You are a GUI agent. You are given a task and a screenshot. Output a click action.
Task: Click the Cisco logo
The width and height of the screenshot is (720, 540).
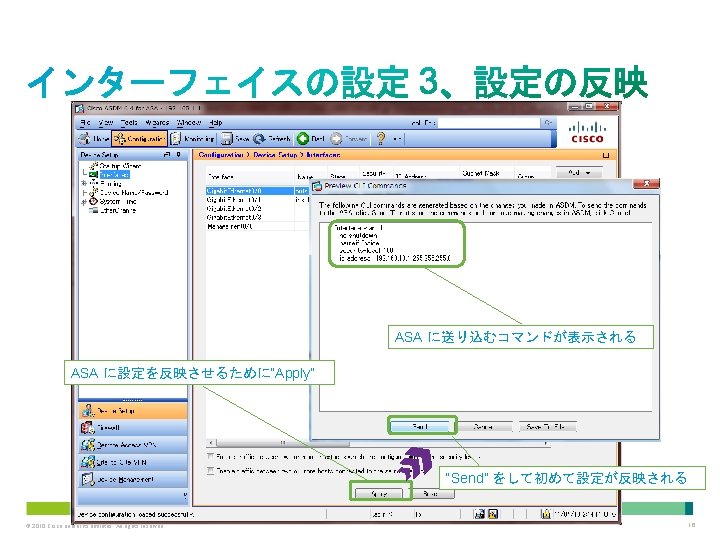point(587,133)
